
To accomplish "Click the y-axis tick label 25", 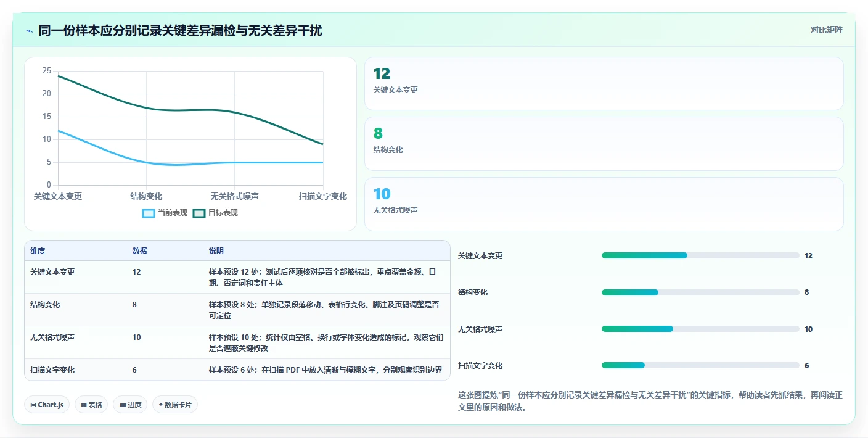I will (x=47, y=71).
